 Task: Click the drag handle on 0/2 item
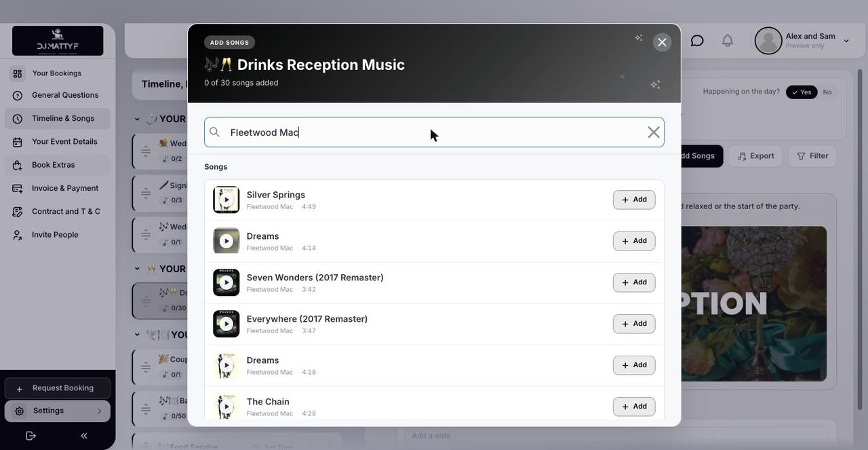[x=146, y=151]
